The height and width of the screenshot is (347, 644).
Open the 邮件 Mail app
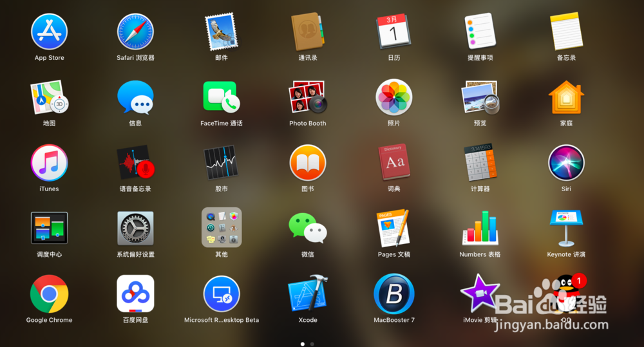pos(222,32)
